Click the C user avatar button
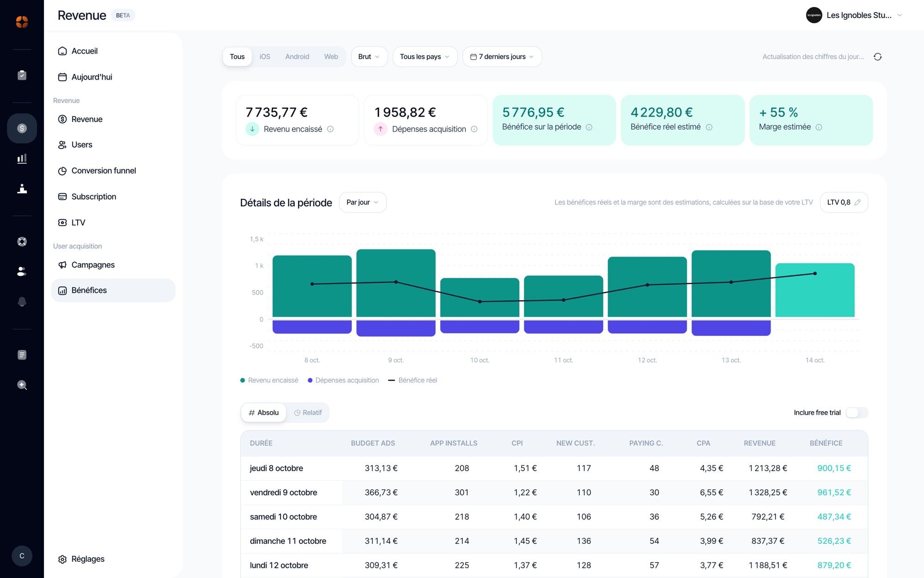924x578 pixels. click(x=22, y=556)
